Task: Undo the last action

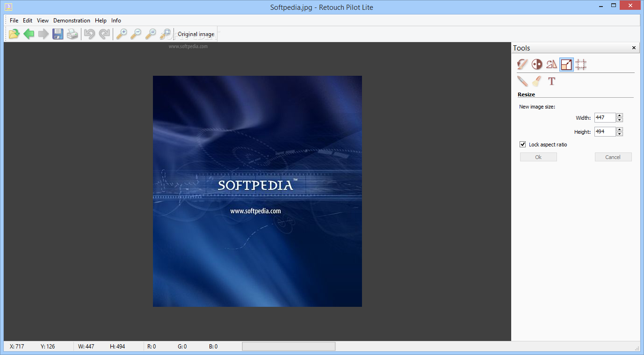Action: (89, 34)
